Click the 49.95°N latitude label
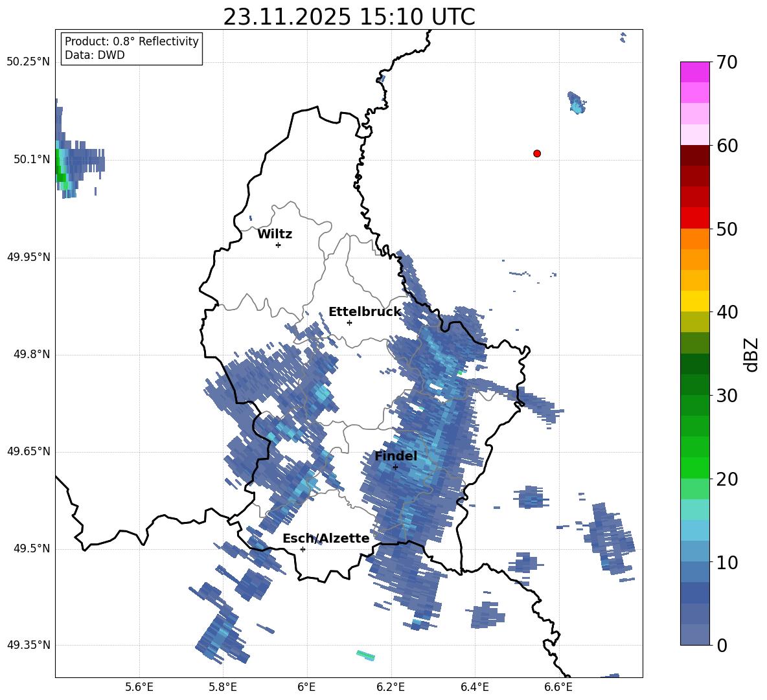This screenshot has width=767, height=700. click(x=29, y=258)
